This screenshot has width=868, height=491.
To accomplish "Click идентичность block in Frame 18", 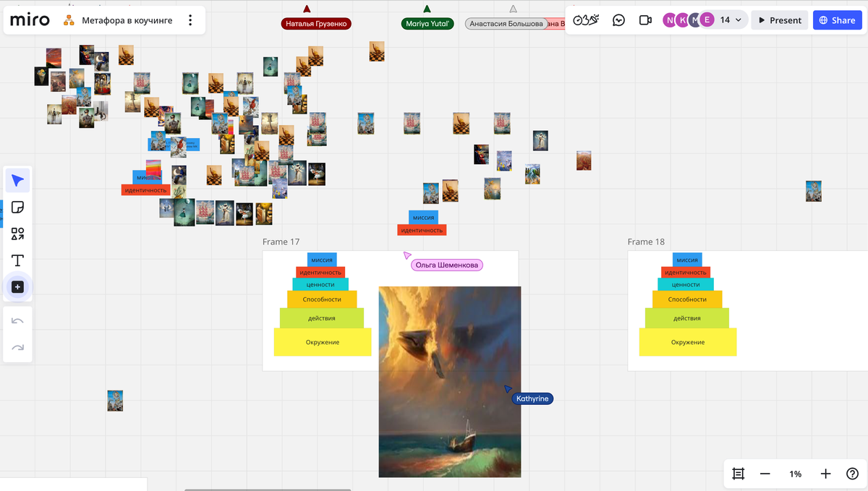I will tap(686, 272).
